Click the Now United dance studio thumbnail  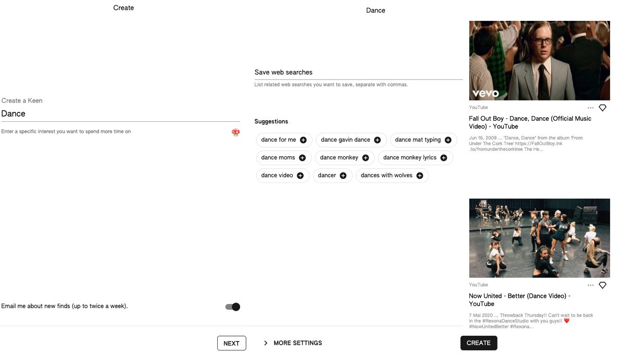point(539,237)
